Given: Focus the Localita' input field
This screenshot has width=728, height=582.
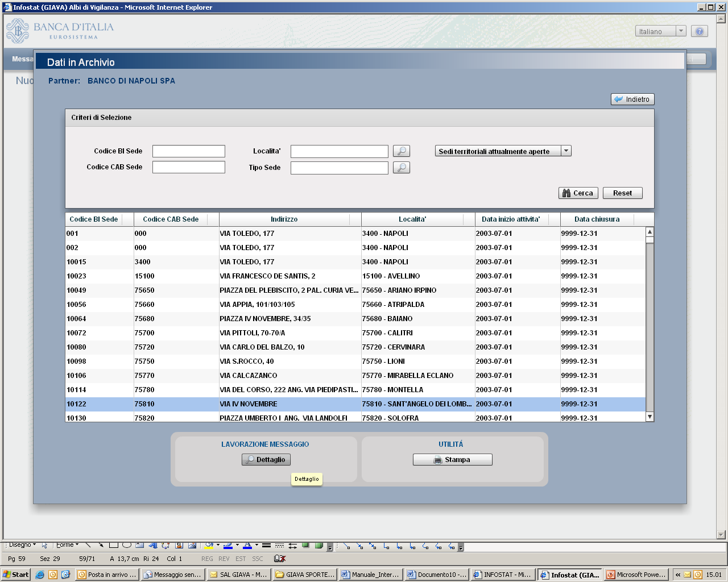Looking at the screenshot, I should point(340,151).
